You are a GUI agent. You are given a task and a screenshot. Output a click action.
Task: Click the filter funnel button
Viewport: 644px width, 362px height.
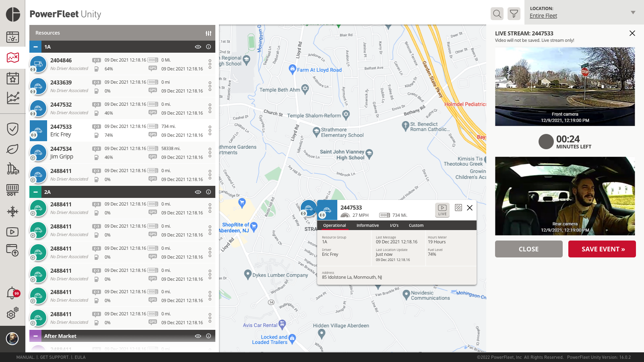tap(514, 14)
